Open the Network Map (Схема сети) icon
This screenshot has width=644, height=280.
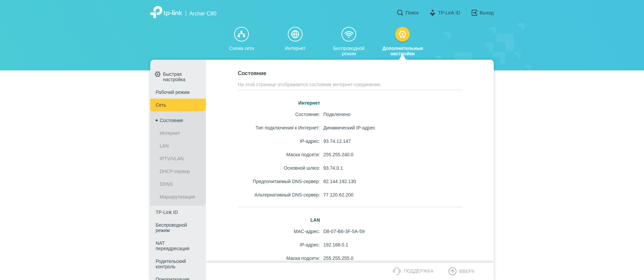click(x=241, y=34)
